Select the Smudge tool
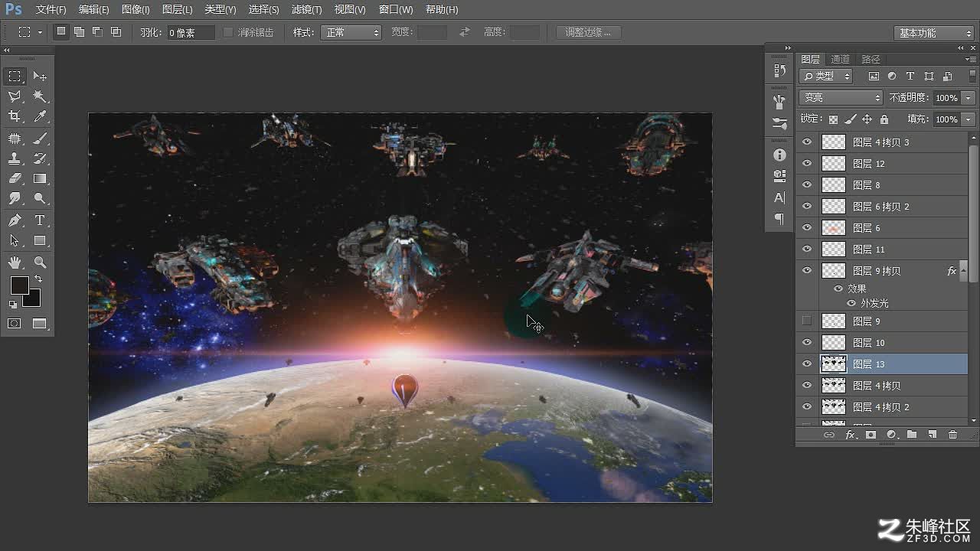Screen dimensions: 980x551 coord(15,198)
